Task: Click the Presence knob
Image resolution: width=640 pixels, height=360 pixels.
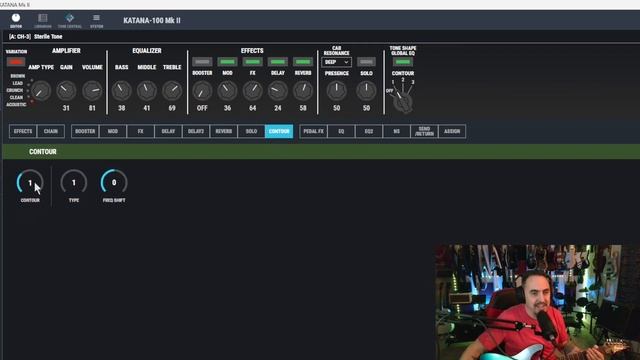Action: tap(336, 91)
